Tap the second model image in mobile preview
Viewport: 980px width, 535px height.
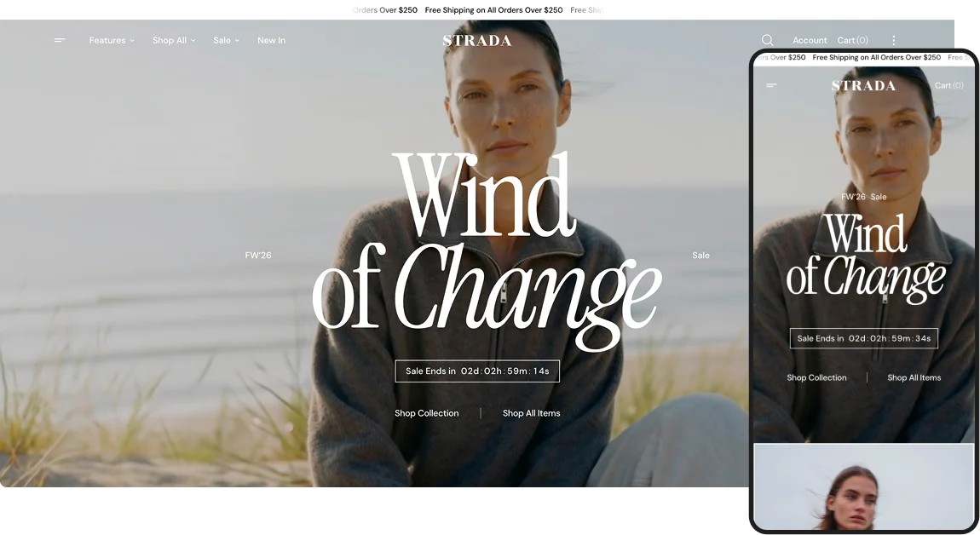(864, 487)
